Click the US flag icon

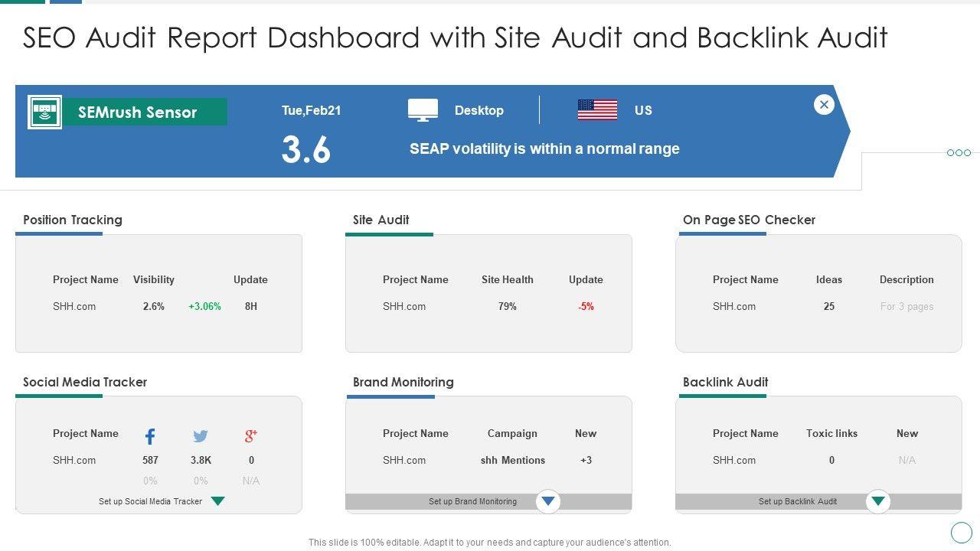(x=597, y=110)
